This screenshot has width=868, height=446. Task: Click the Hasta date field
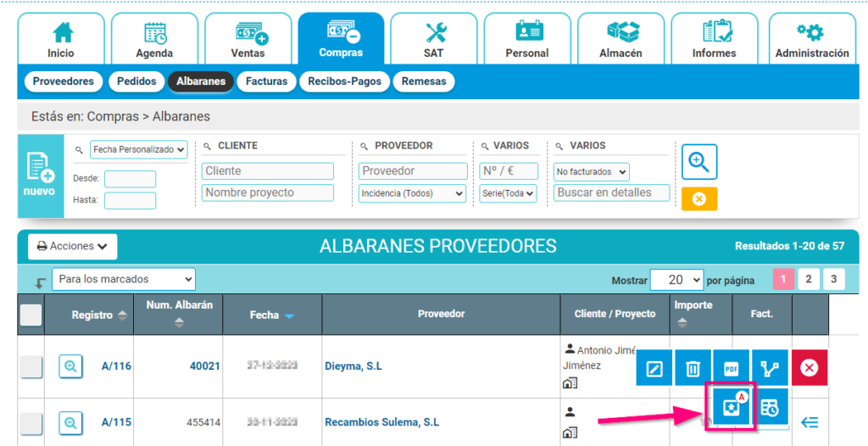[130, 201]
